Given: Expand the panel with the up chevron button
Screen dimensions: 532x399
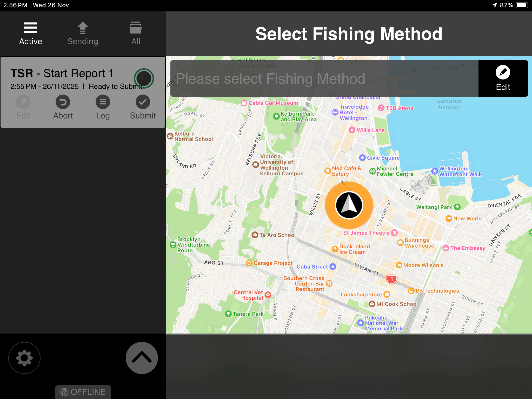Looking at the screenshot, I should point(142,358).
